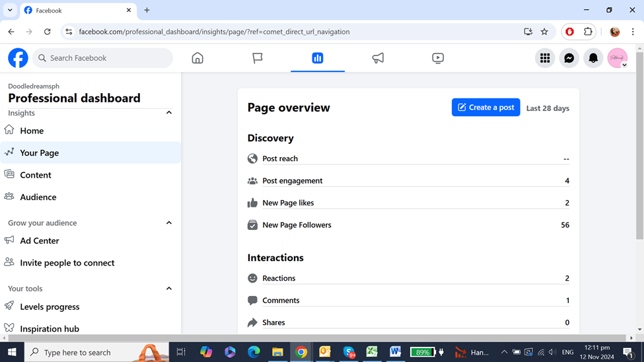Open the Video play icon in top bar
The height and width of the screenshot is (362, 644).
pyautogui.click(x=438, y=58)
